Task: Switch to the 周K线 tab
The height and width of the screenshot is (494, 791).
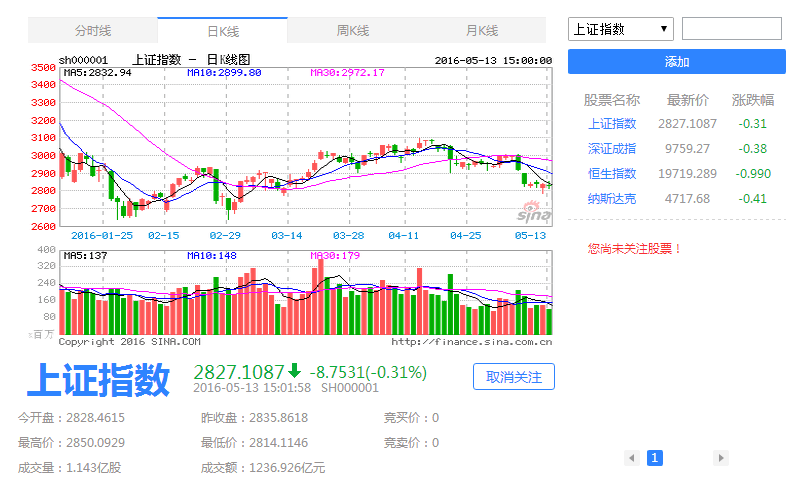Action: 352,31
